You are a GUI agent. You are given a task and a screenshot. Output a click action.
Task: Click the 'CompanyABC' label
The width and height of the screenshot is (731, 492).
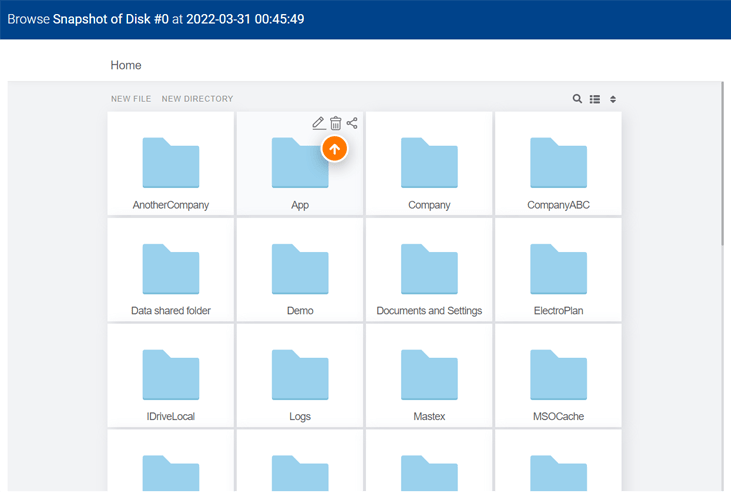tap(559, 205)
